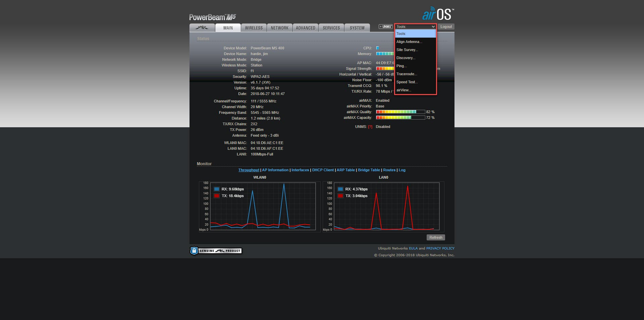
Task: Click the WLAN0 throughput graph
Action: pyautogui.click(x=263, y=206)
